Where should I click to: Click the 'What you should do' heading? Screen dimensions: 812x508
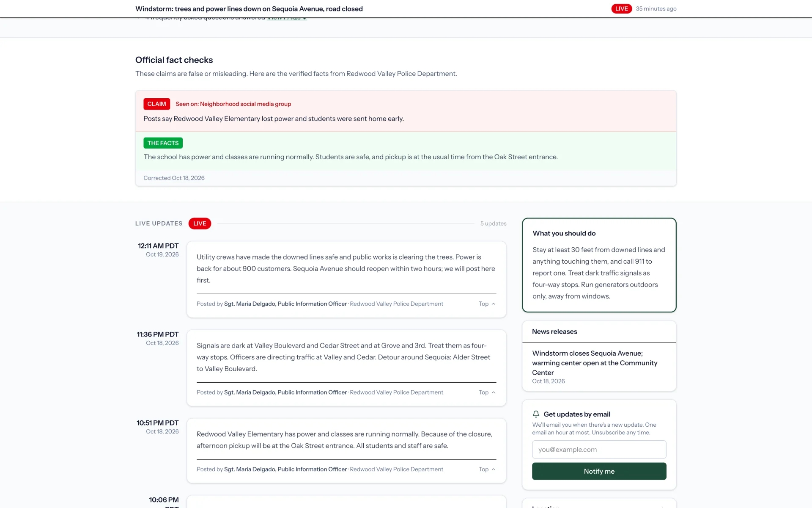click(x=564, y=233)
